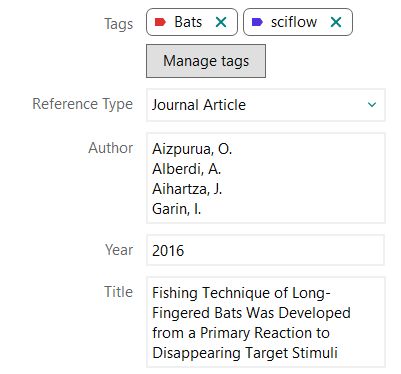Image resolution: width=401 pixels, height=374 pixels.
Task: Click the Author field label
Action: pos(110,148)
